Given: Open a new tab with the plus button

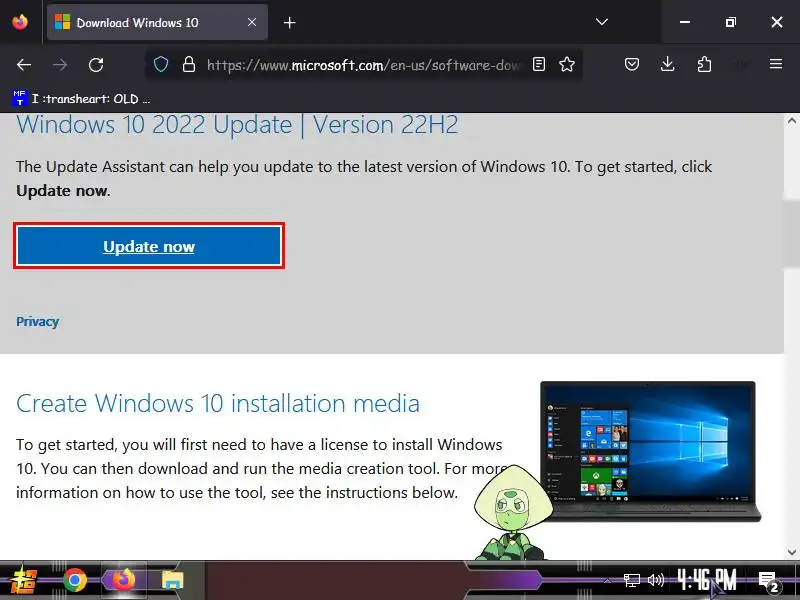Looking at the screenshot, I should point(289,22).
